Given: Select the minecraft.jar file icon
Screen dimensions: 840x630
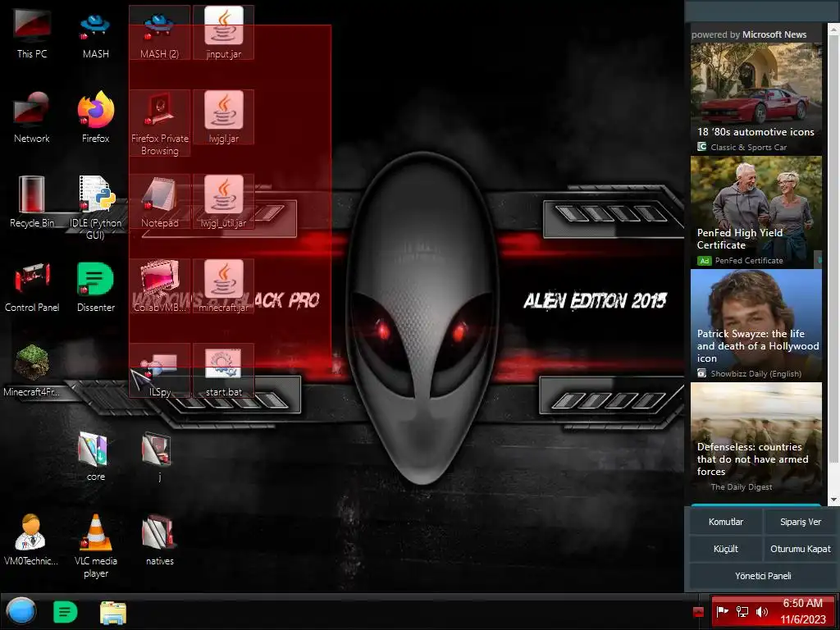Looking at the screenshot, I should click(x=223, y=286).
